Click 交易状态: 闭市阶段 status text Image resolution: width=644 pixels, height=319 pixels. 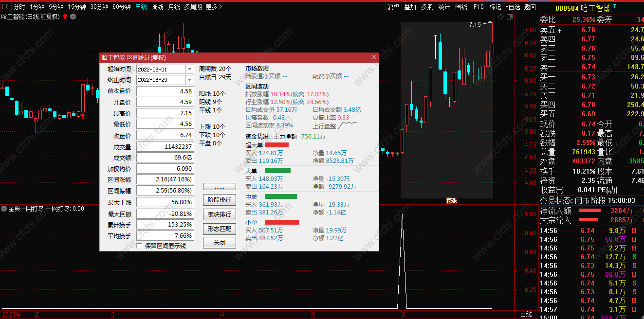click(572, 200)
